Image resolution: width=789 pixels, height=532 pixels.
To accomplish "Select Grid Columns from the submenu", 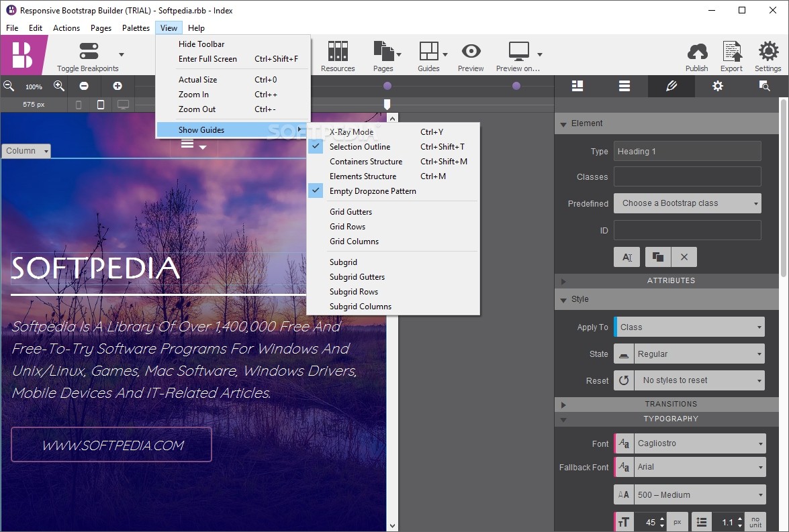I will [x=354, y=242].
